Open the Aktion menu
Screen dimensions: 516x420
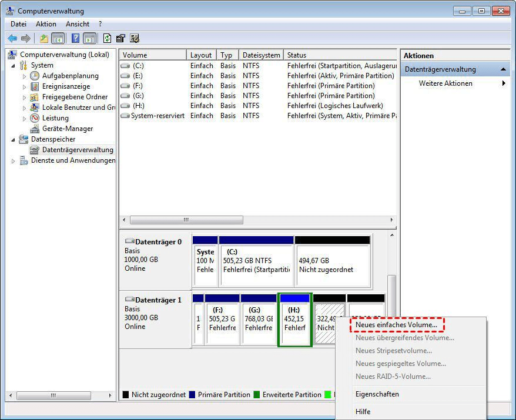tap(46, 24)
